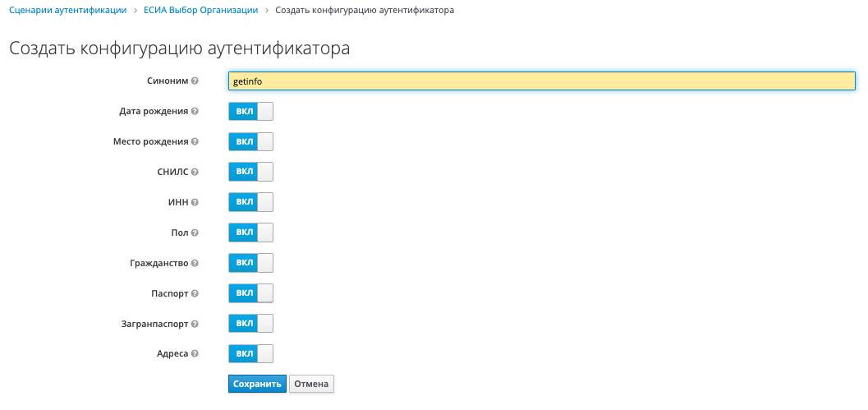Click the help icon next to ИНН

(195, 203)
